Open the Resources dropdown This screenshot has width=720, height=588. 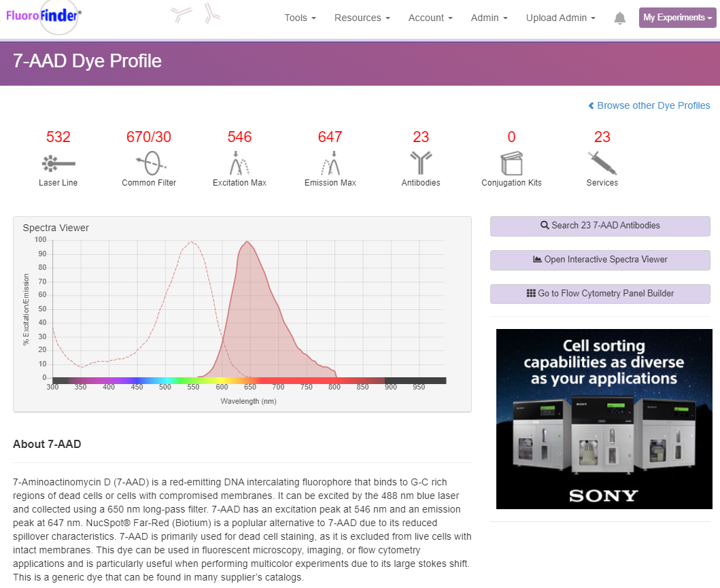[x=362, y=18]
